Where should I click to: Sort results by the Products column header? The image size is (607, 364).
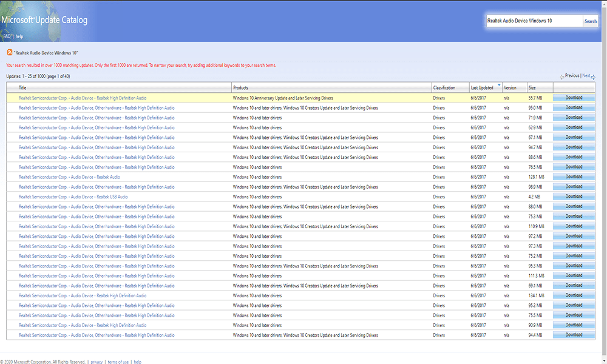pos(240,88)
